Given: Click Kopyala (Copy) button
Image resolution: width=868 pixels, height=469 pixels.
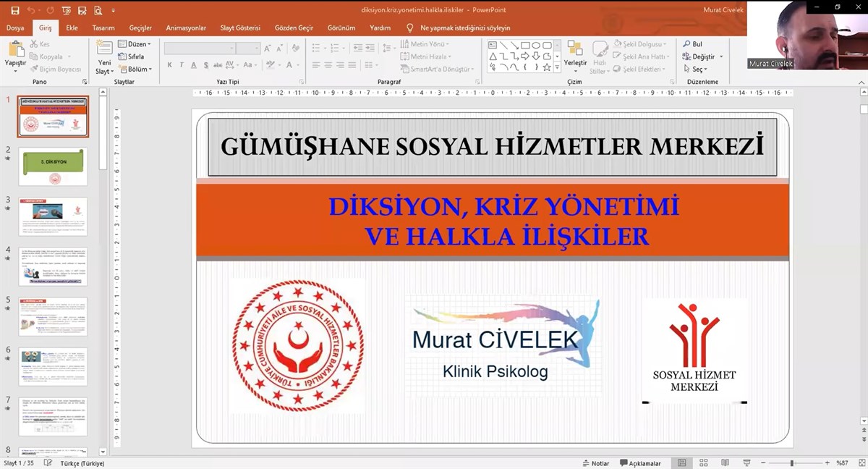Looking at the screenshot, I should (47, 56).
